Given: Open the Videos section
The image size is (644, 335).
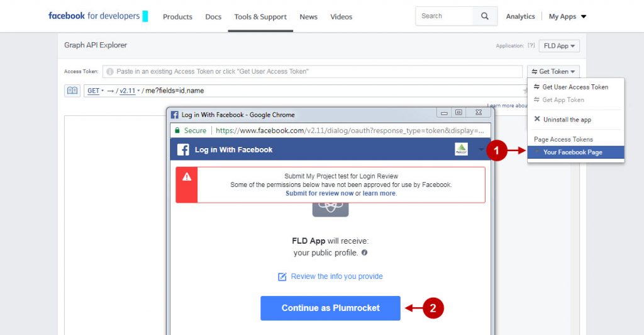Looking at the screenshot, I should tap(341, 17).
